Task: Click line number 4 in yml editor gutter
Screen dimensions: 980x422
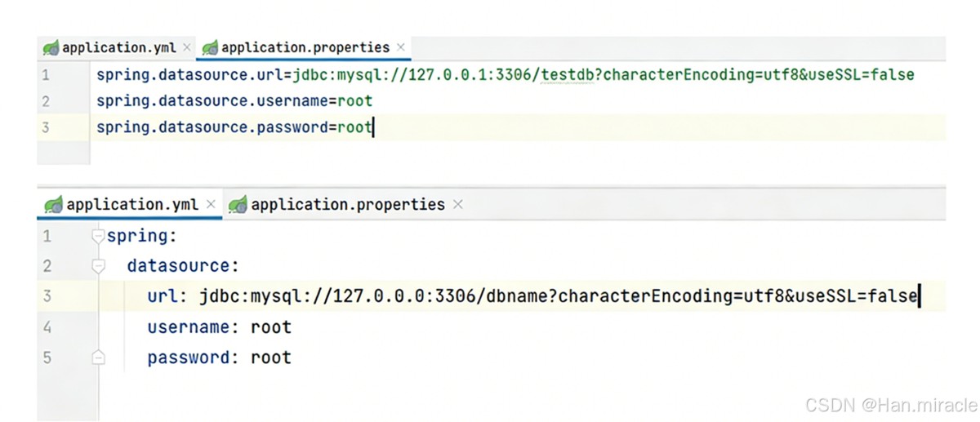Action: pos(47,327)
